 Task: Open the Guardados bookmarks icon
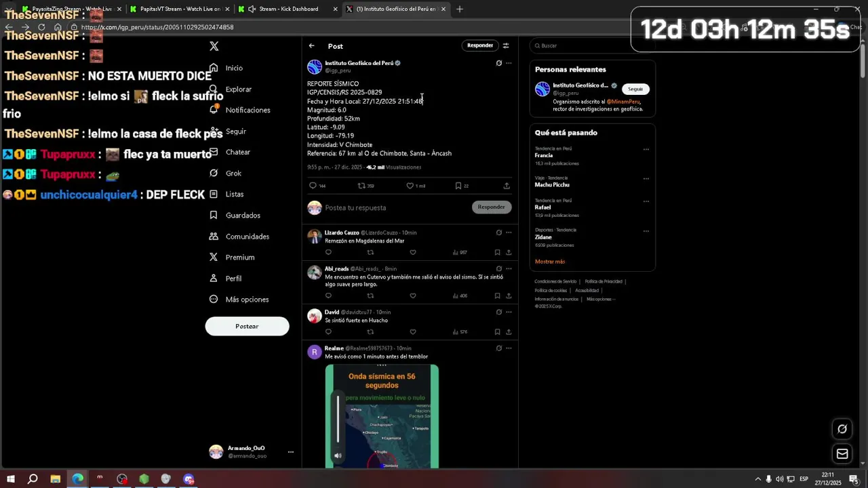pyautogui.click(x=214, y=215)
